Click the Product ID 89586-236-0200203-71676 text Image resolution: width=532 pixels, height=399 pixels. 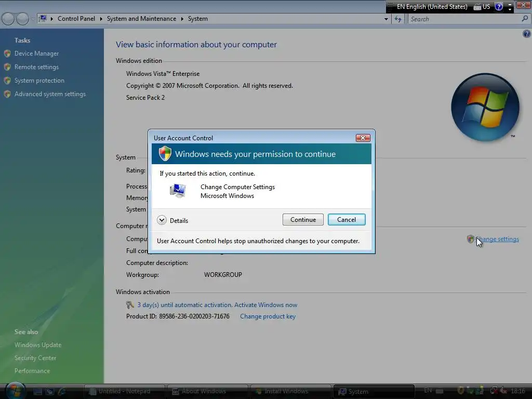coord(178,316)
